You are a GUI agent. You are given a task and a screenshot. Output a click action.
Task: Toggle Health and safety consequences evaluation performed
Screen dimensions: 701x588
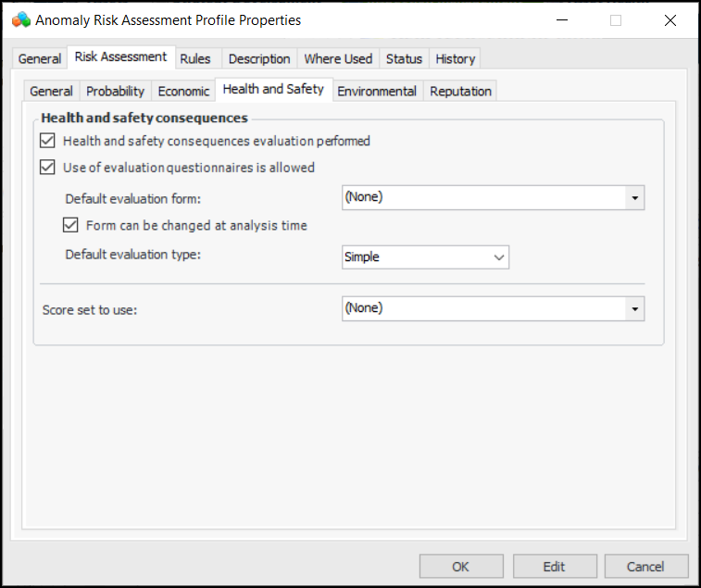(48, 142)
